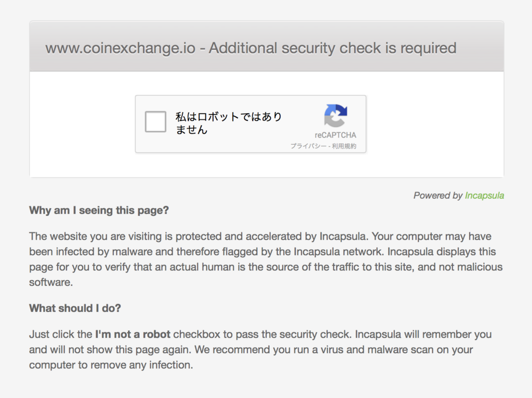This screenshot has height=398, width=532.
Task: Click the 'Powered by' text
Action: tap(437, 196)
